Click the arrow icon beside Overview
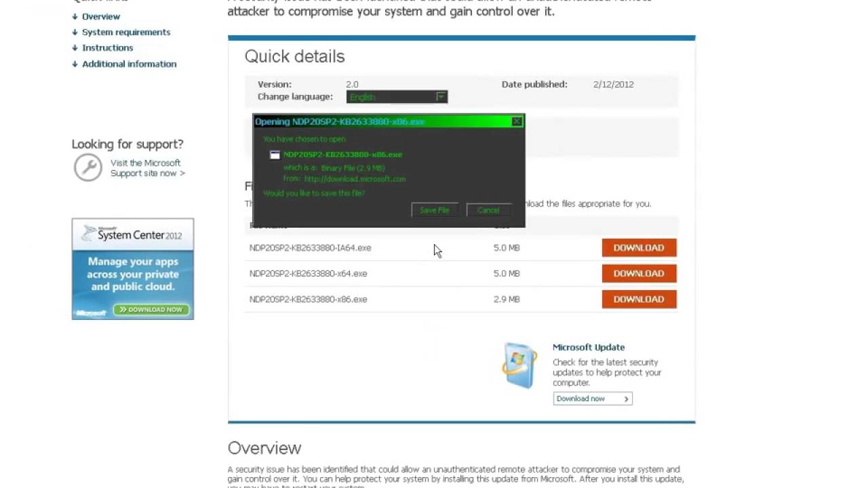This screenshot has height=488, width=868. tap(75, 16)
